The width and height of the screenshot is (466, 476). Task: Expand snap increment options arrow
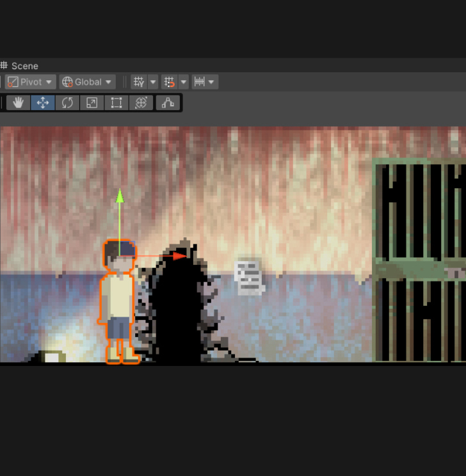(x=212, y=82)
